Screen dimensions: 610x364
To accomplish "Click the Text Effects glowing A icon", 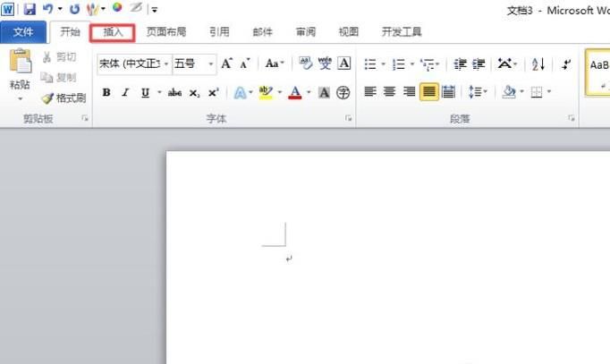I will click(x=240, y=92).
